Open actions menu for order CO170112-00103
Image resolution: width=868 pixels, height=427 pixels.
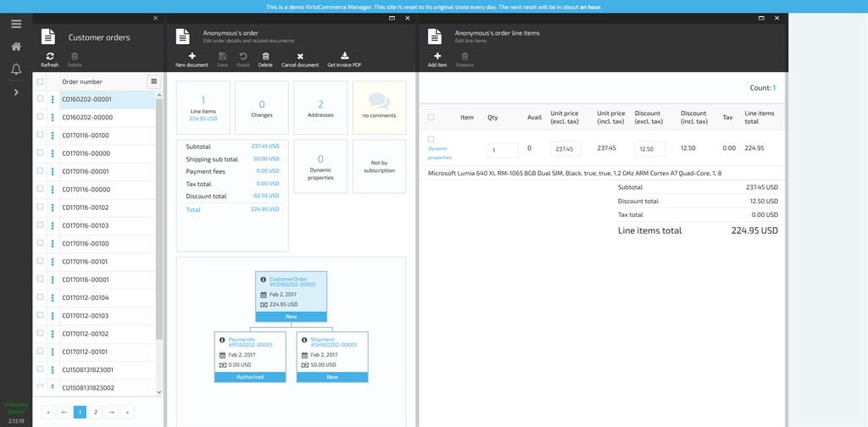[53, 316]
